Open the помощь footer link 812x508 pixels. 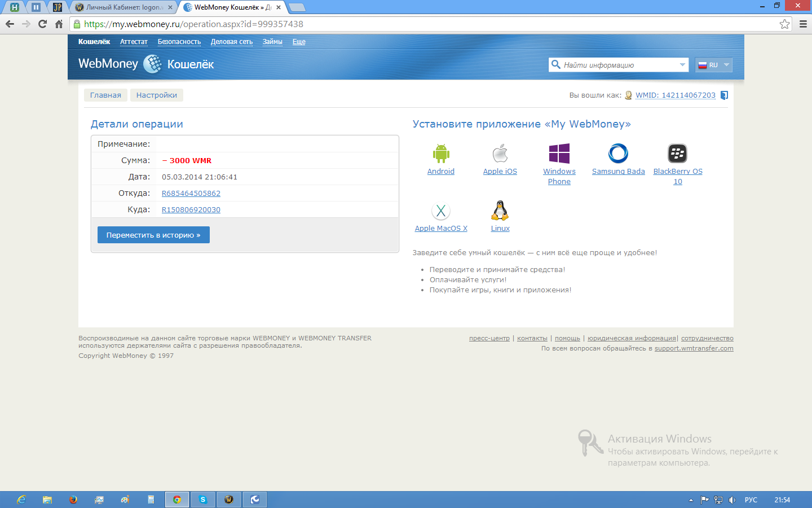567,338
